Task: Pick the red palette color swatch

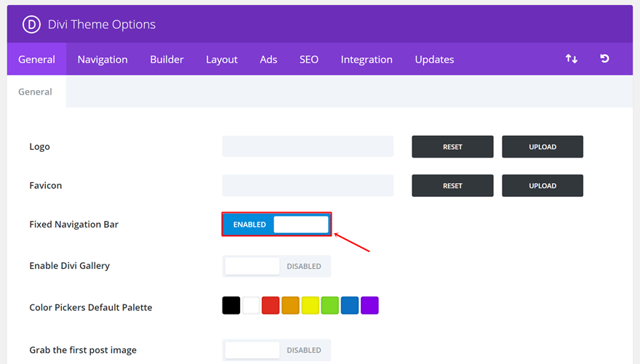Action: [x=271, y=306]
